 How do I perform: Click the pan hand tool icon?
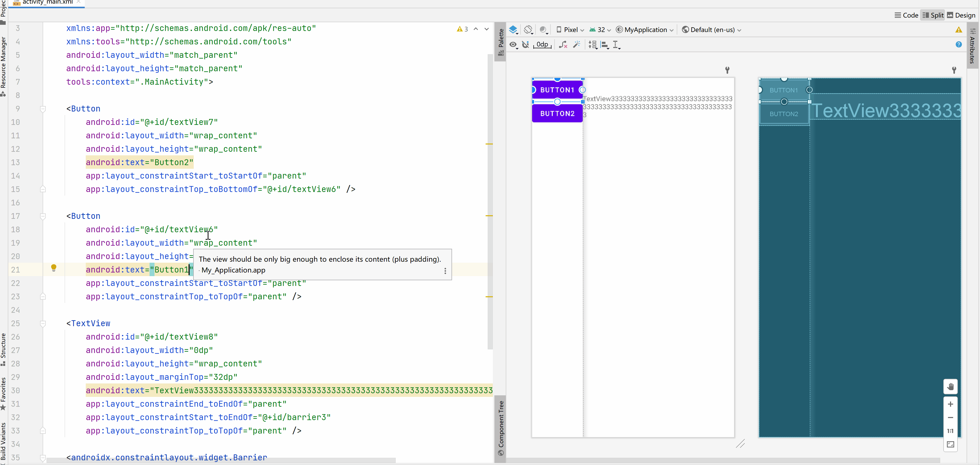tap(950, 387)
